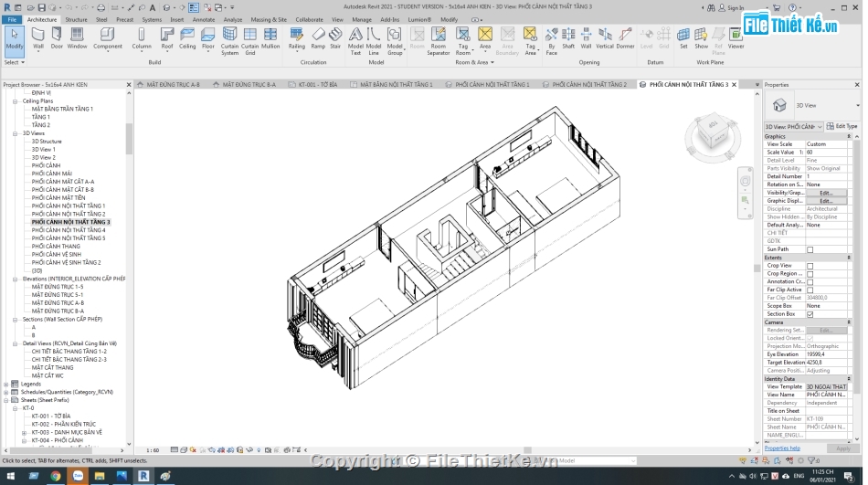Open the Properties help link
This screenshot has width=868, height=485.
click(782, 448)
